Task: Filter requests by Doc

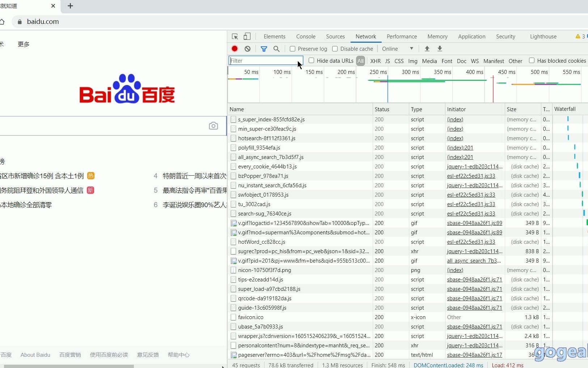Action: [x=461, y=61]
